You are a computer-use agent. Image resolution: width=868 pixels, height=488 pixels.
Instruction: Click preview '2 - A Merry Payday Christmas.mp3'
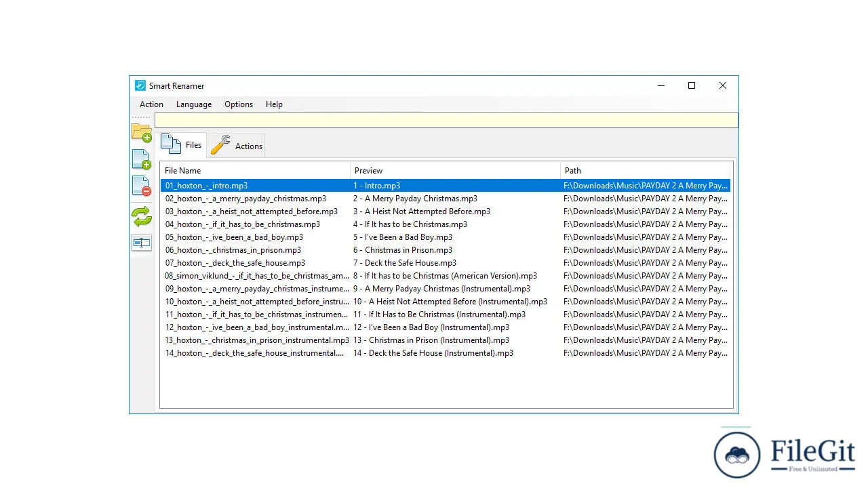coord(415,199)
